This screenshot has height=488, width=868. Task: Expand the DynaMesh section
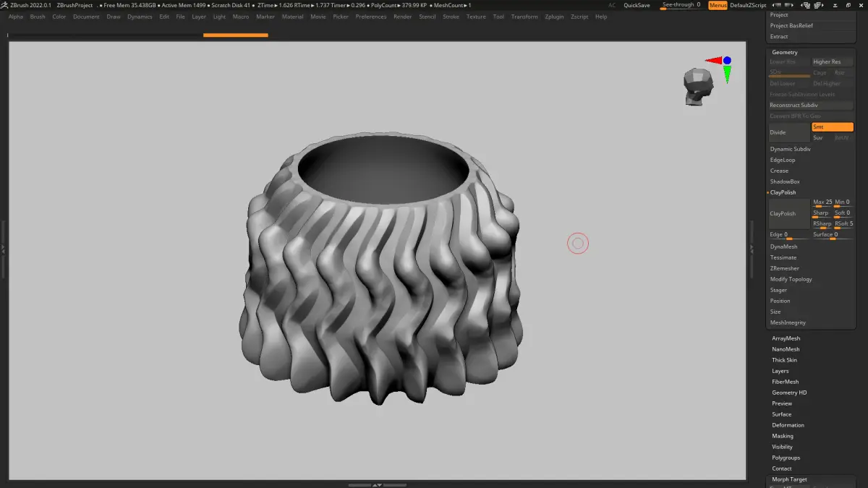[783, 247]
